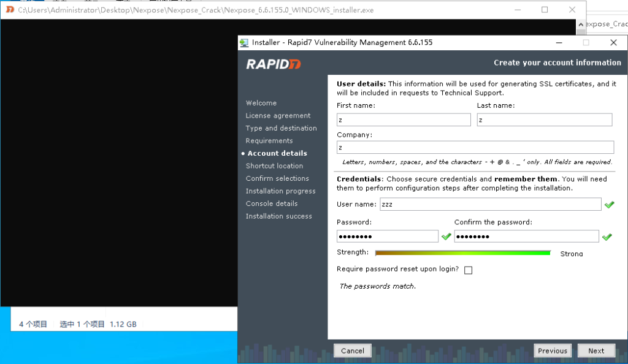Proceed with the Next button
The height and width of the screenshot is (364, 628).
(596, 351)
